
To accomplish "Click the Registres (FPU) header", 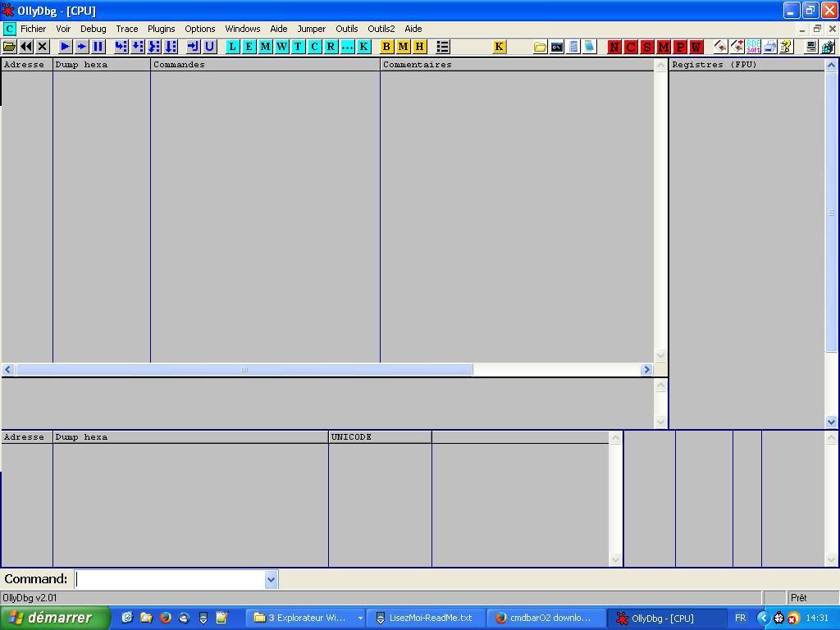I will 746,65.
